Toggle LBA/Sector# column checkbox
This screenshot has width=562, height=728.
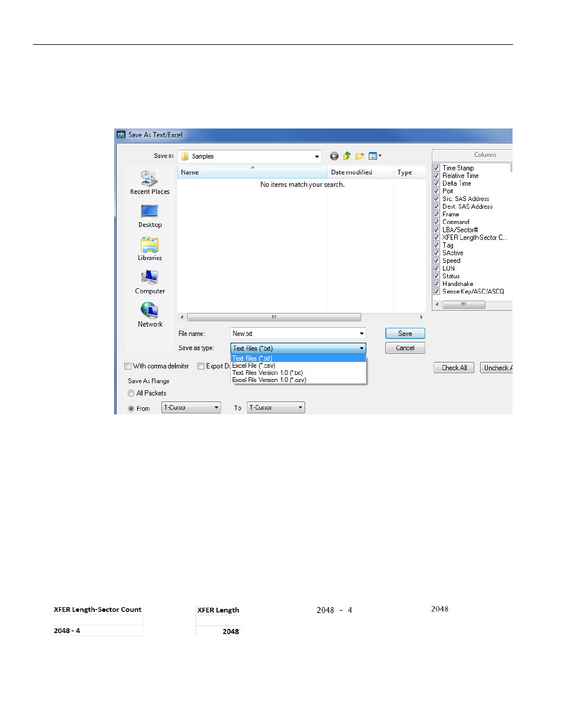tap(437, 229)
